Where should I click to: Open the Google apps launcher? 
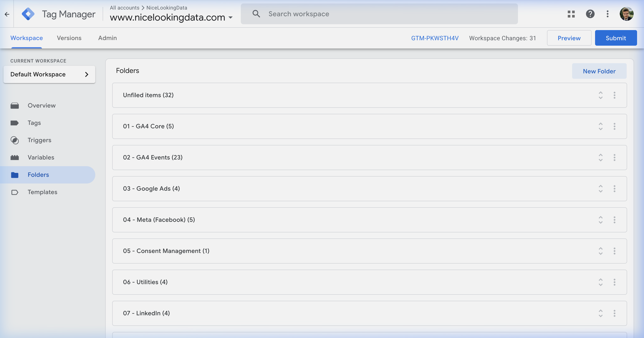click(571, 14)
